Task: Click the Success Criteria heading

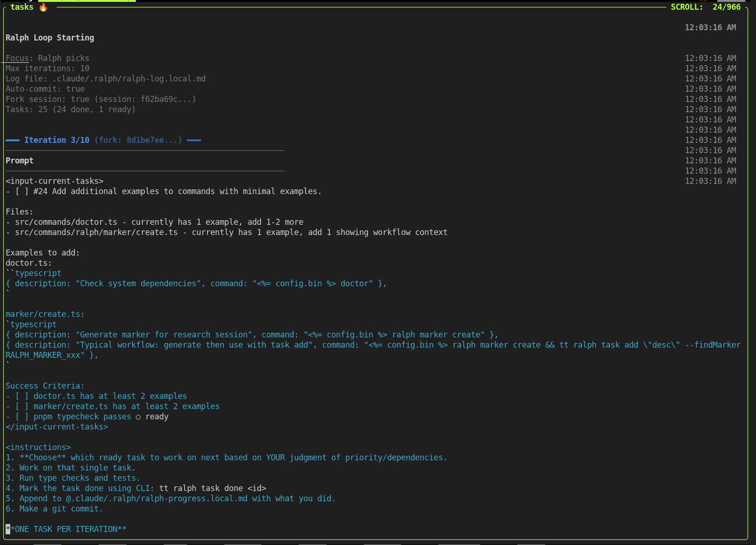Action: click(x=45, y=386)
